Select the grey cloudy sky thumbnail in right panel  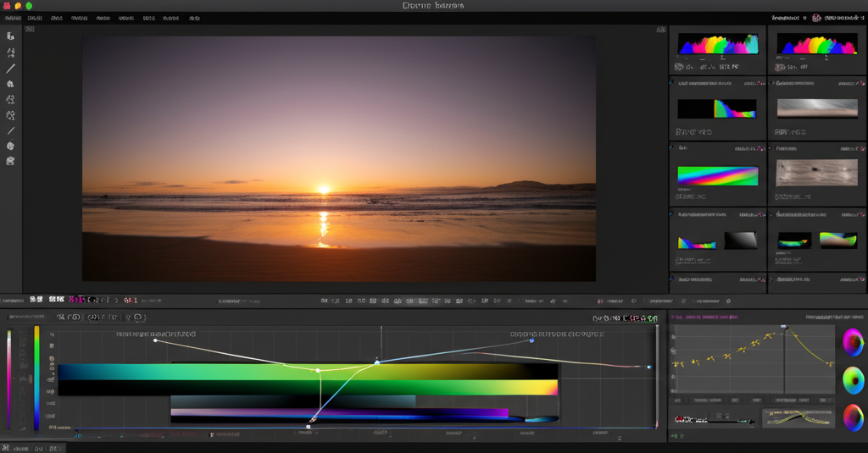[817, 108]
